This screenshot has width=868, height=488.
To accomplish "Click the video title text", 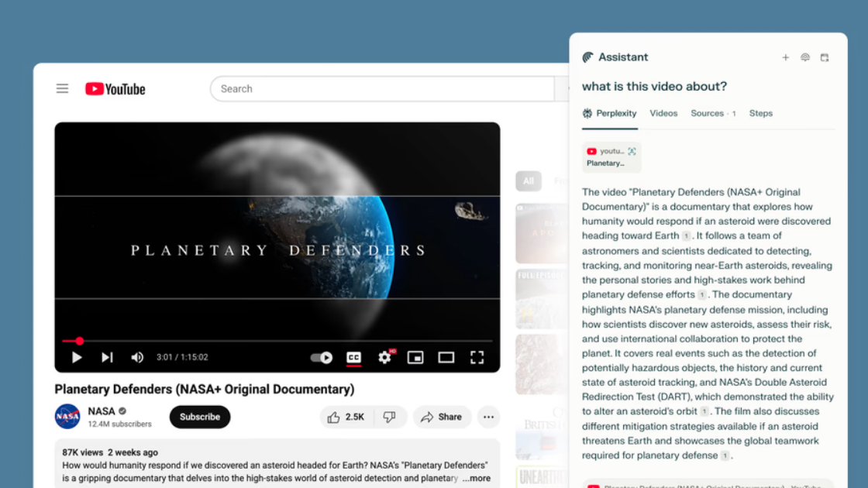I will point(205,389).
